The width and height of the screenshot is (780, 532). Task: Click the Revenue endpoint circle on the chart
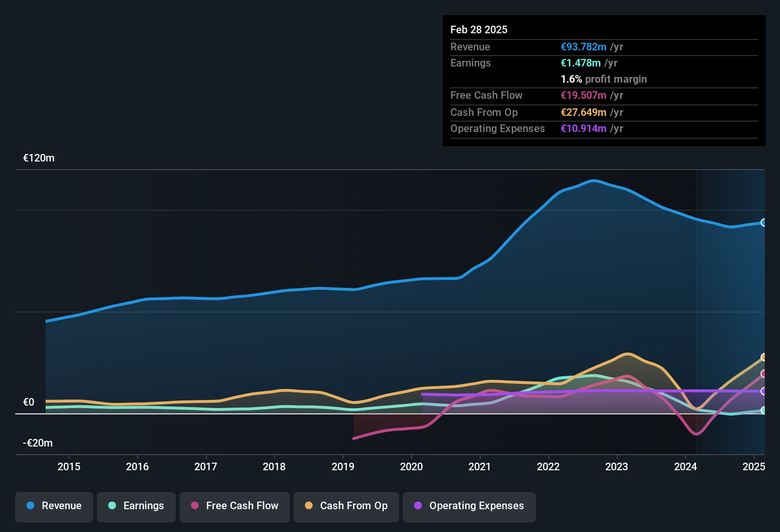[x=764, y=222]
